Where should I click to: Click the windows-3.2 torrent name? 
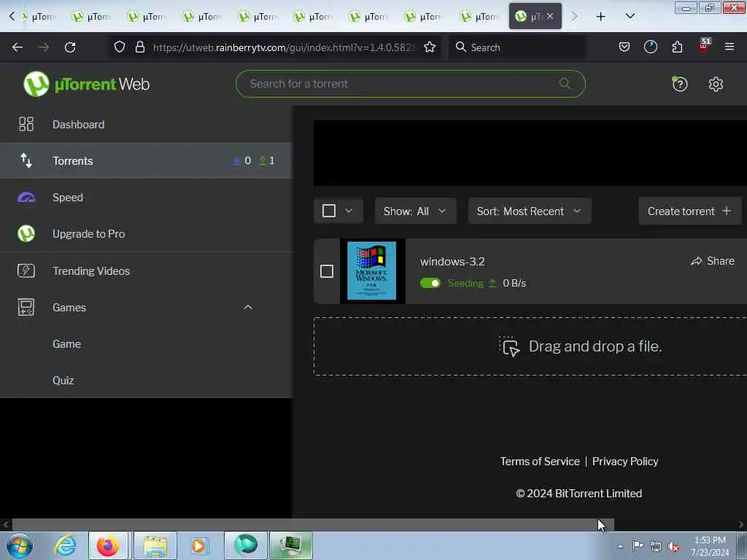(452, 262)
